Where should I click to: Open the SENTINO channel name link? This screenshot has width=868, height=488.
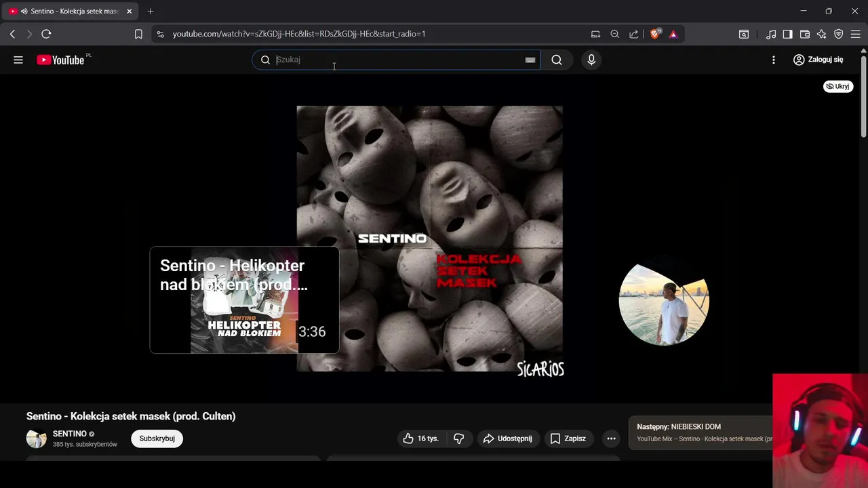(x=70, y=434)
